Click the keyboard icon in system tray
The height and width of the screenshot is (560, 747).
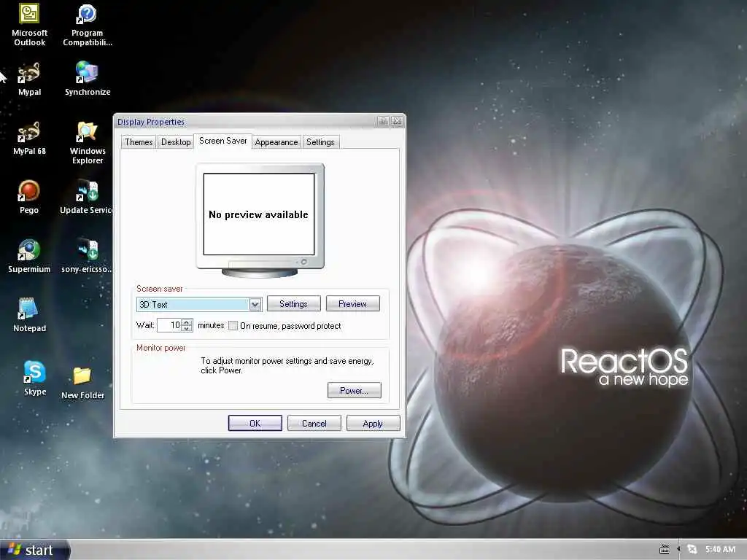point(664,550)
